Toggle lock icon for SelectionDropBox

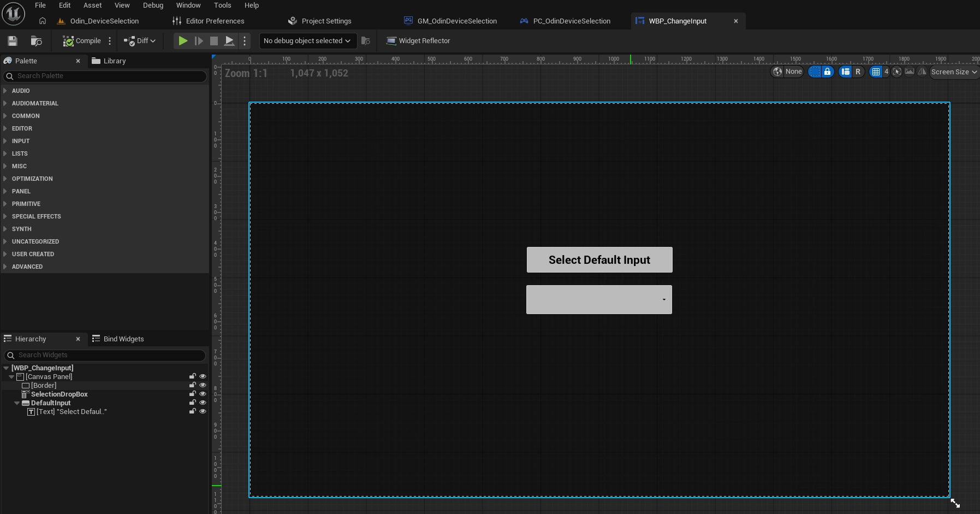point(193,394)
